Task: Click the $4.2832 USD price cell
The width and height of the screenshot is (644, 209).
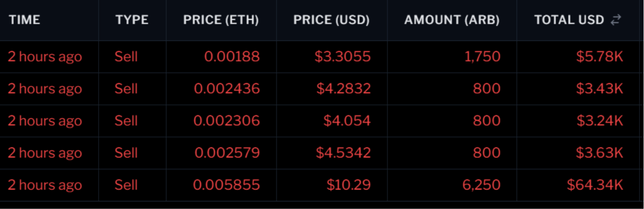Action: (x=343, y=89)
